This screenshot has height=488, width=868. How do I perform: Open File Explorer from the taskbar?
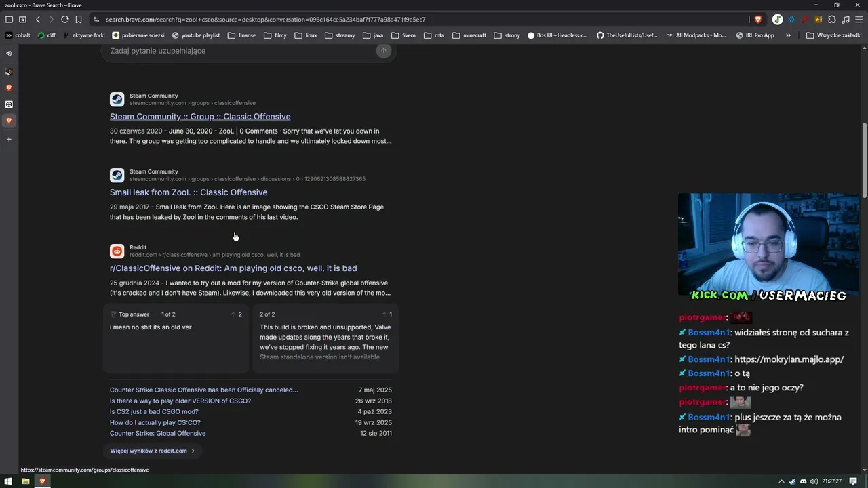[26, 481]
